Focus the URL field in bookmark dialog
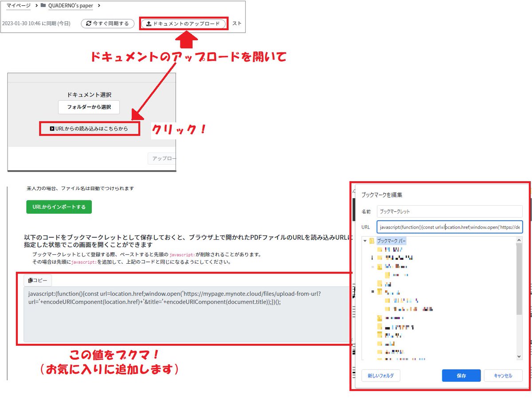This screenshot has height=398, width=532. tap(450, 227)
